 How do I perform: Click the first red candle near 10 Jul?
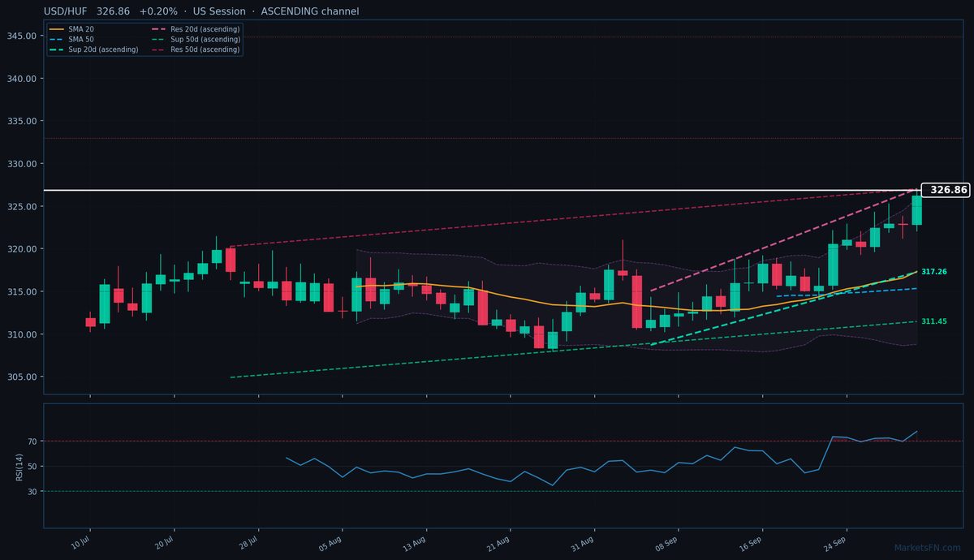[90, 322]
